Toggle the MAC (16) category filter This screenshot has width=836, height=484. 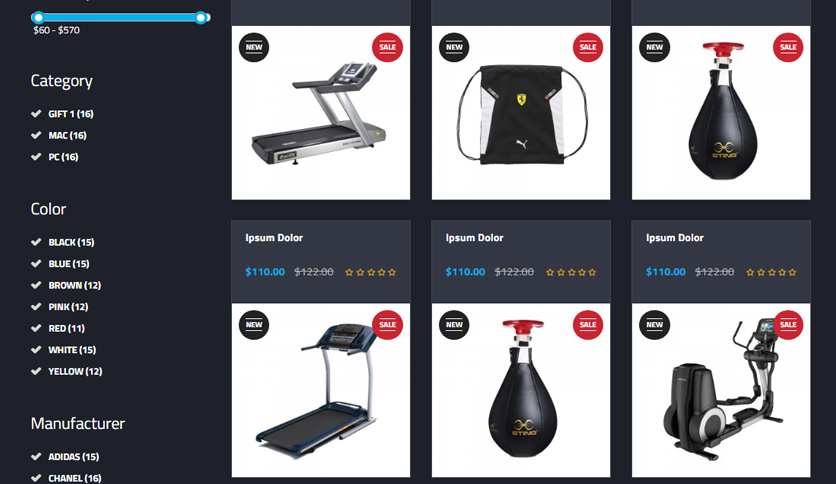pyautogui.click(x=59, y=135)
